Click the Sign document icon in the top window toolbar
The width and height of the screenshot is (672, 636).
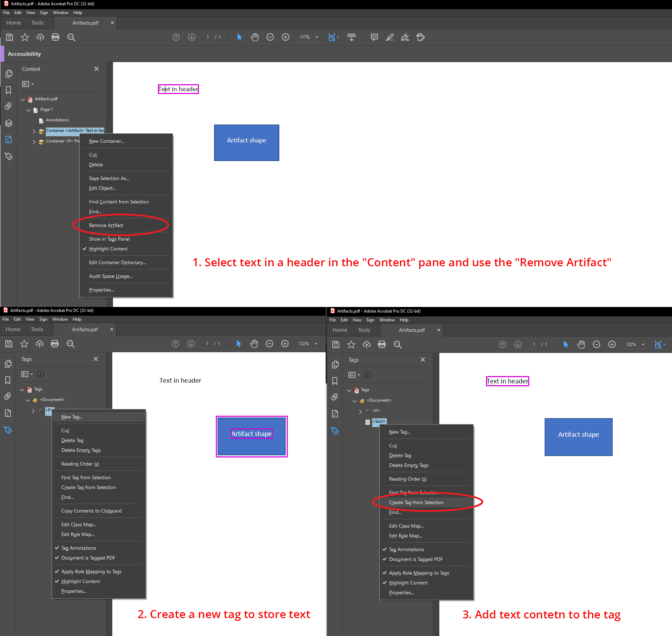tap(405, 37)
